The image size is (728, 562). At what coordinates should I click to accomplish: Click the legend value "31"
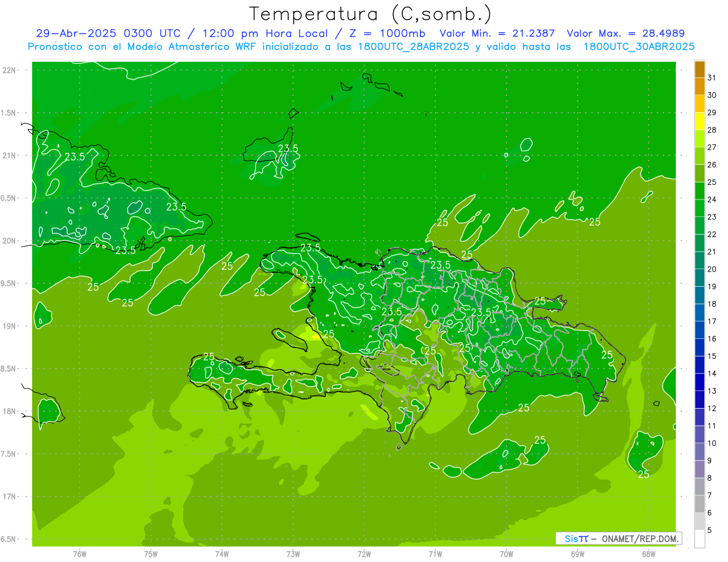(712, 78)
